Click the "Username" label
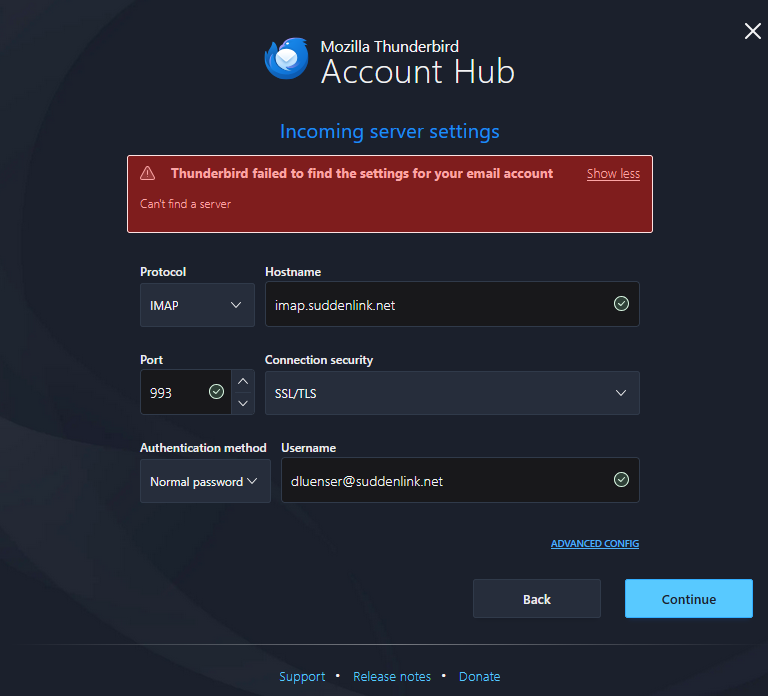Viewport: 768px width, 696px height. coord(309,448)
